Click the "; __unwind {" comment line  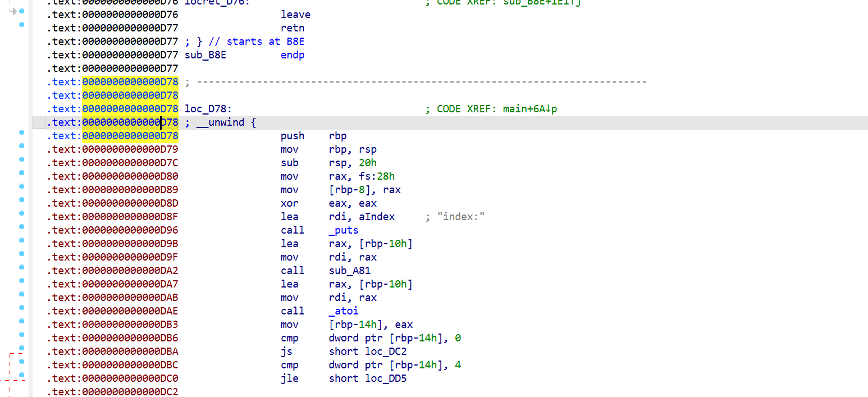point(221,122)
